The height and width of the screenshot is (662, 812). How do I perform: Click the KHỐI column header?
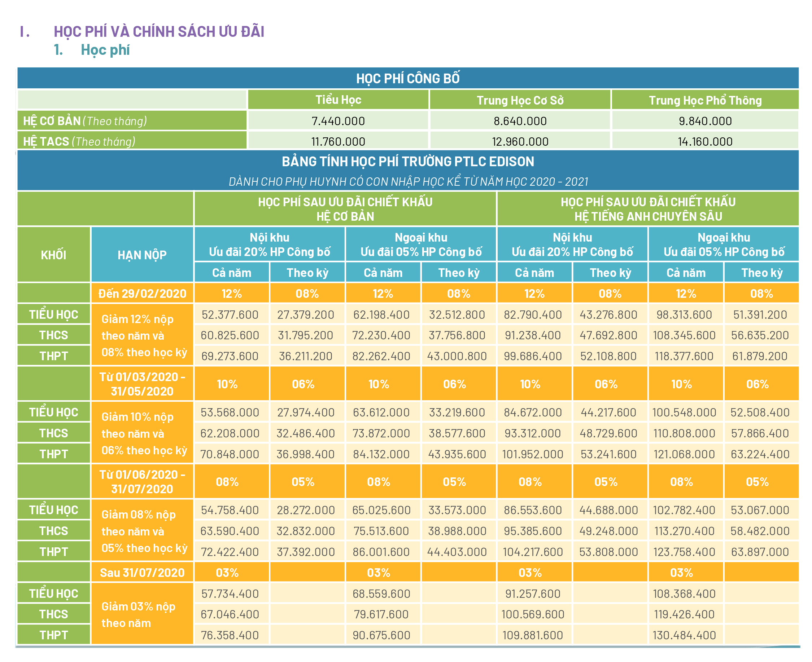(54, 255)
